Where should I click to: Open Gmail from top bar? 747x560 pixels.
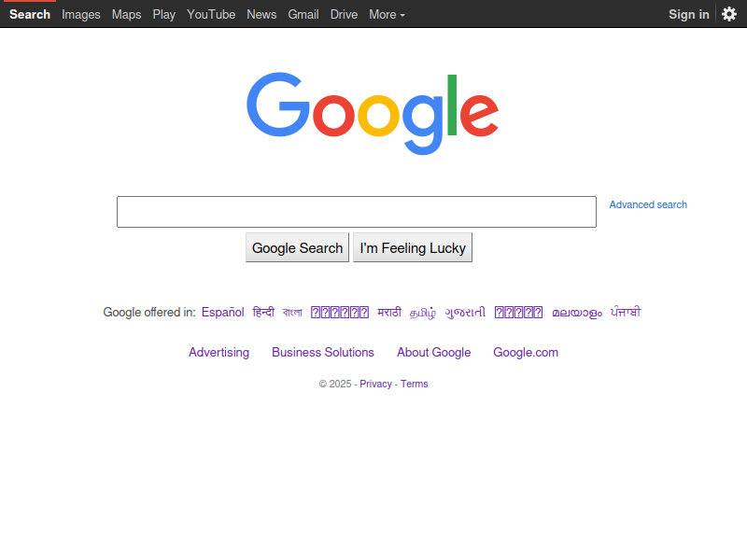(303, 15)
